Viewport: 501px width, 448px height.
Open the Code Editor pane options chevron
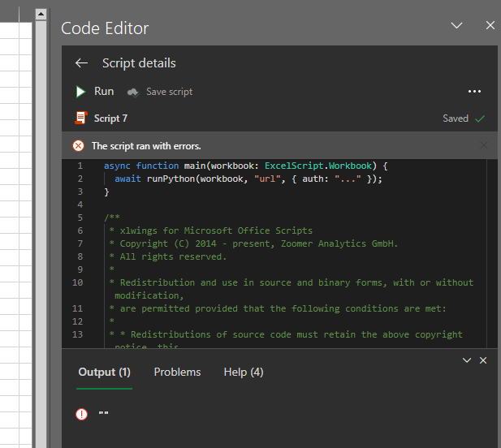point(456,25)
